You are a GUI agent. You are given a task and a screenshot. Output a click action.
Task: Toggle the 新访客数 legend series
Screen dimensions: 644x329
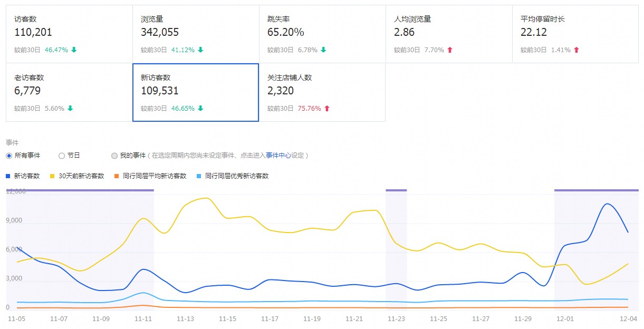[x=23, y=176]
